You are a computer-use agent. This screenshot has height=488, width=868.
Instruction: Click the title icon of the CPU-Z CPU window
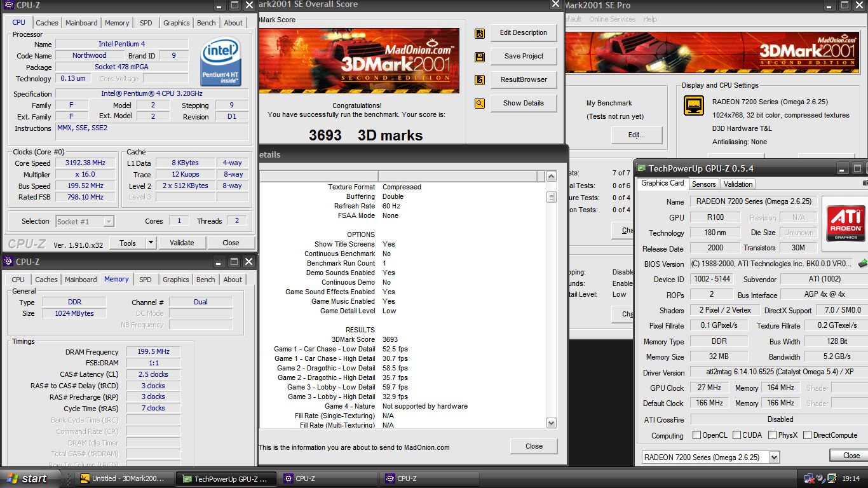(8, 5)
